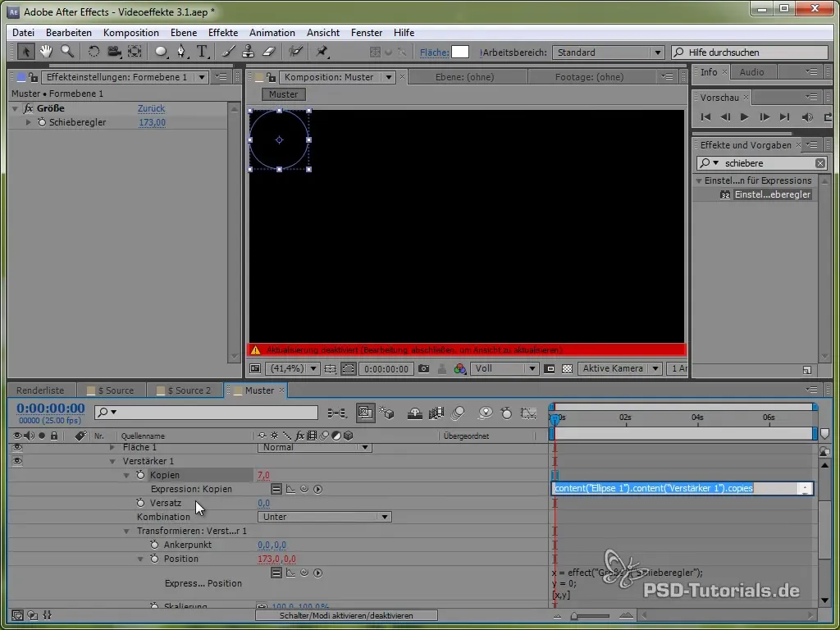The width and height of the screenshot is (840, 630).
Task: Hide Verstärker 1 with its eye icon
Action: pyautogui.click(x=17, y=461)
